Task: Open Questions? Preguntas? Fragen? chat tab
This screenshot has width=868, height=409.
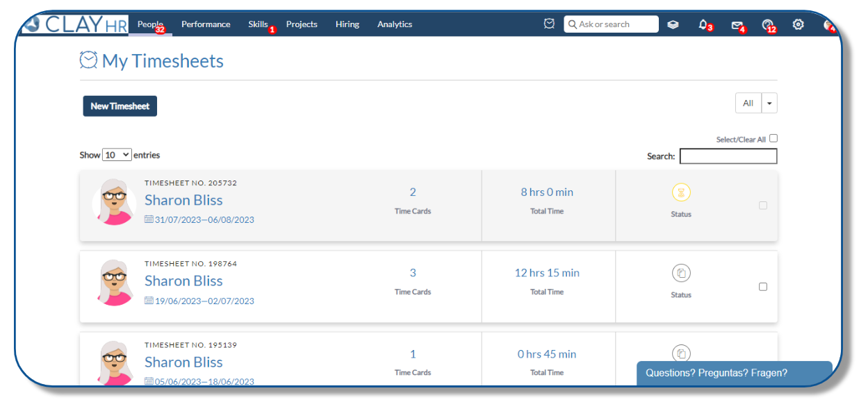Action: [x=735, y=373]
